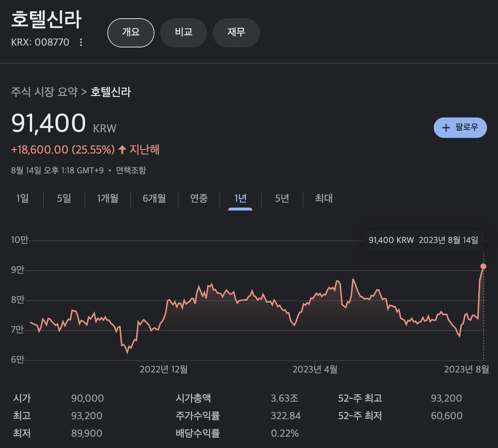Screen dimensions: 498x448
Task: Click the 7만 y-axis label
Action: pos(18,329)
